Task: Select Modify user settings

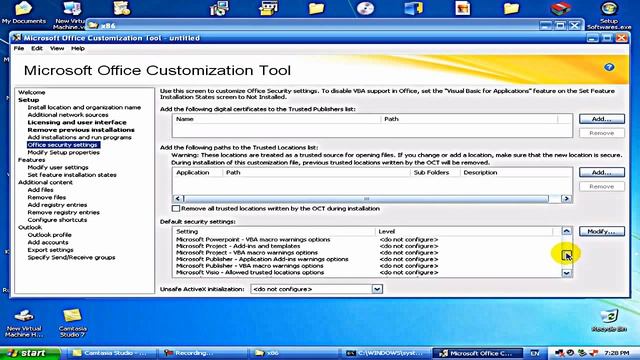Action: 58,167
